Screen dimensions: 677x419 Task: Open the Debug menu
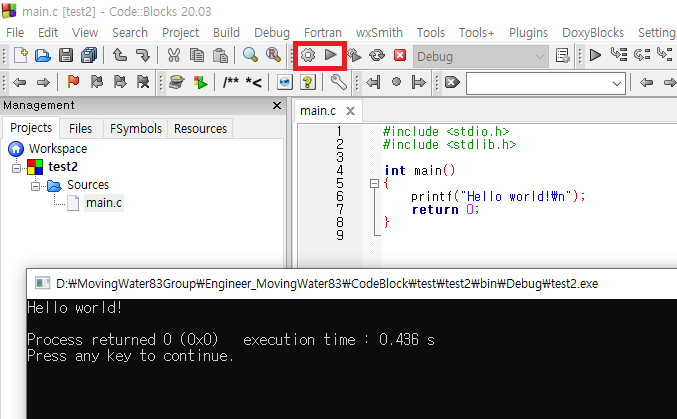[272, 32]
